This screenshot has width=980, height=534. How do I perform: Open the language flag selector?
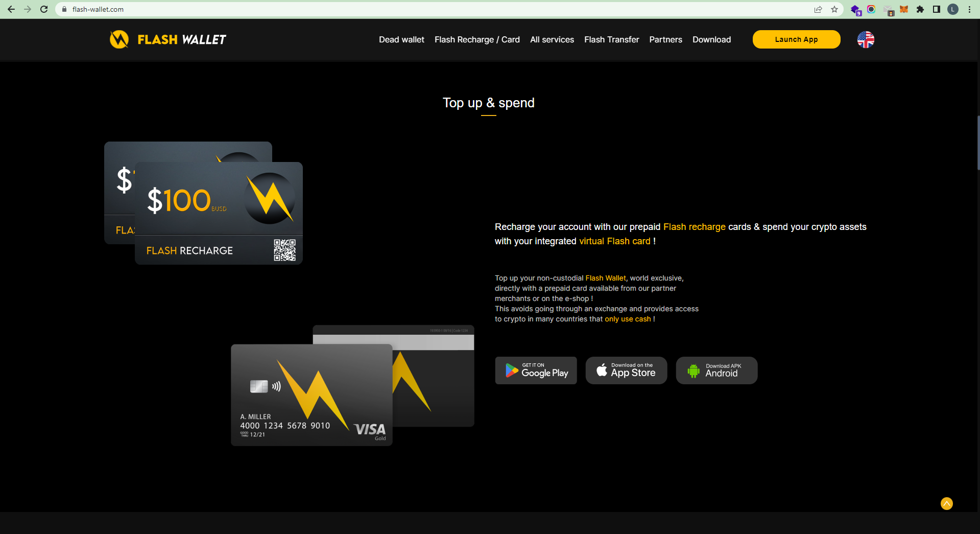click(x=866, y=39)
